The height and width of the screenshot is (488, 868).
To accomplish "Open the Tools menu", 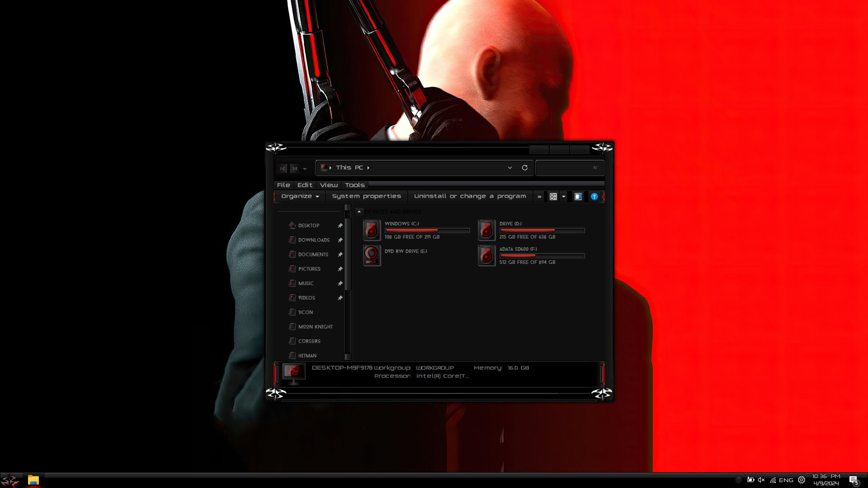I will 354,185.
